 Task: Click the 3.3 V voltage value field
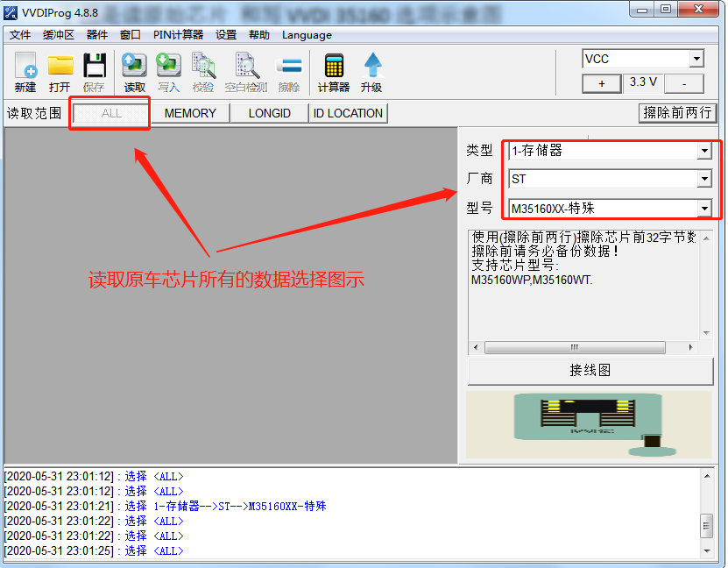(643, 82)
